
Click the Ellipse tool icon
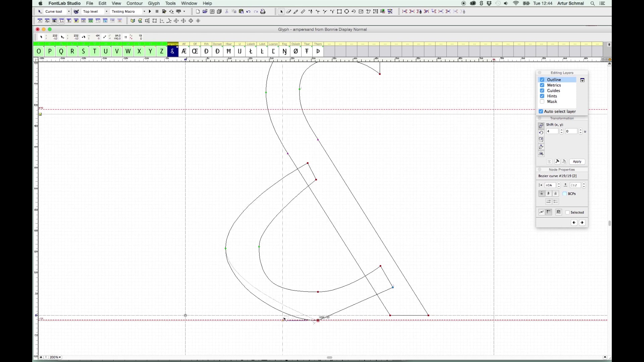coord(346,11)
